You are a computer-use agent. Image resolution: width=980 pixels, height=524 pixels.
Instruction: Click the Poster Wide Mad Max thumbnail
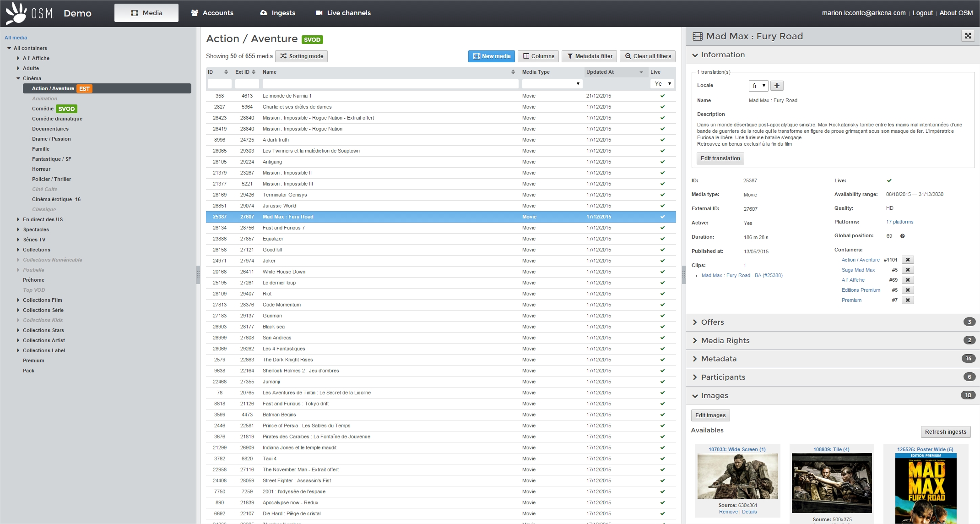pyautogui.click(x=926, y=488)
